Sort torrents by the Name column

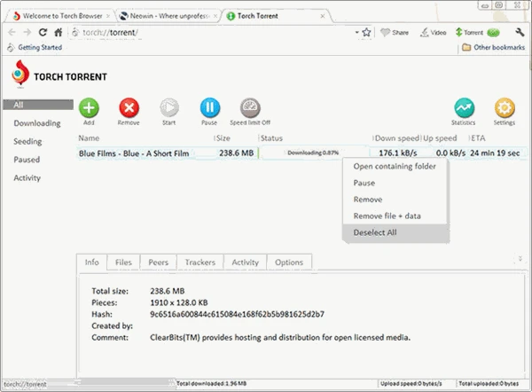click(89, 138)
